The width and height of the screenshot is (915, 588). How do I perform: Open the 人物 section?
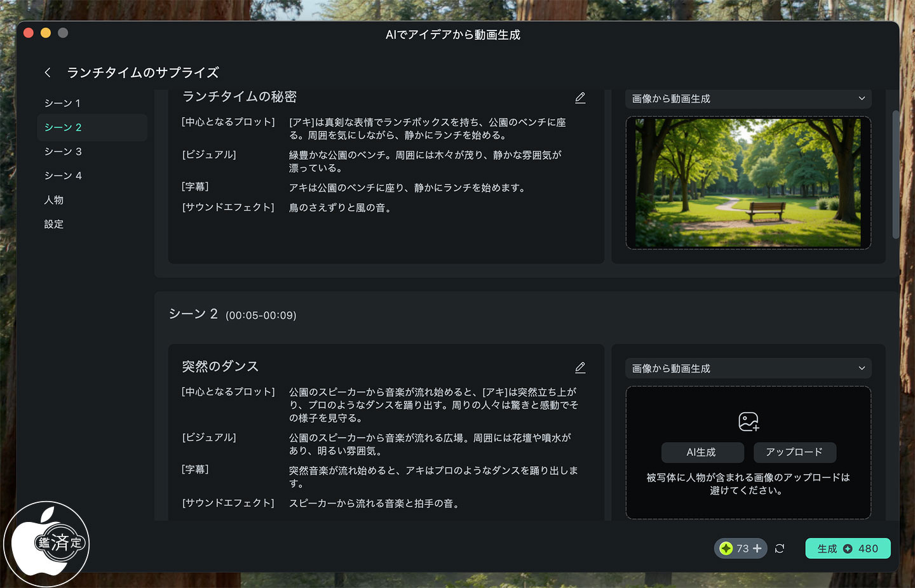coord(54,199)
